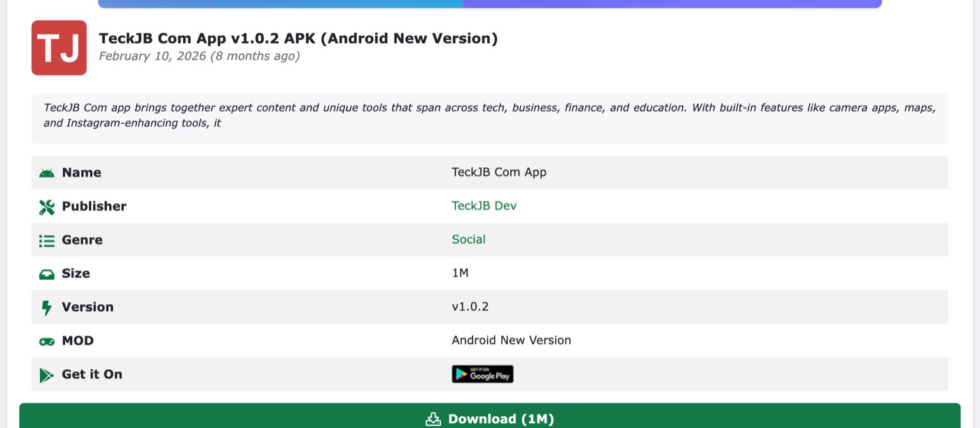Click the red TJ app logo
This screenshot has width=980, height=428.
click(x=59, y=48)
